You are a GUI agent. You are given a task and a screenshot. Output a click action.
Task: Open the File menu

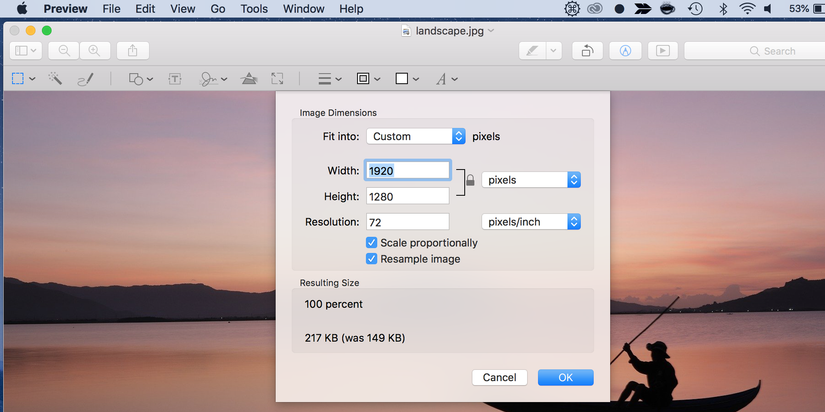click(x=111, y=9)
